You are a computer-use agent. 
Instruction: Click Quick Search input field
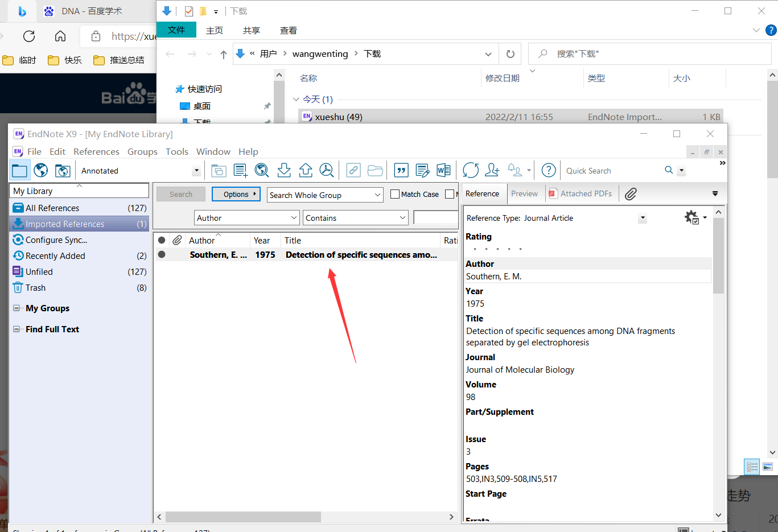(x=612, y=171)
